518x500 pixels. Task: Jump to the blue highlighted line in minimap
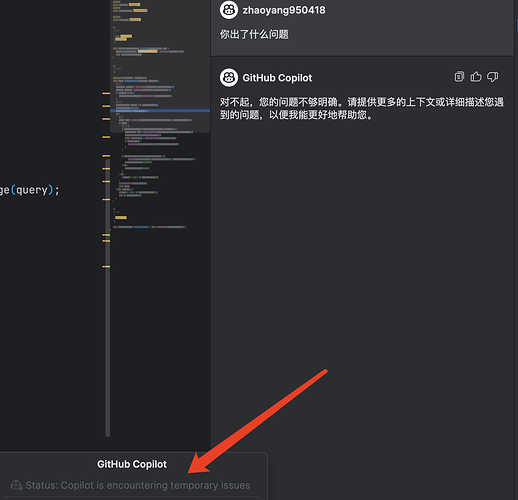(160, 110)
